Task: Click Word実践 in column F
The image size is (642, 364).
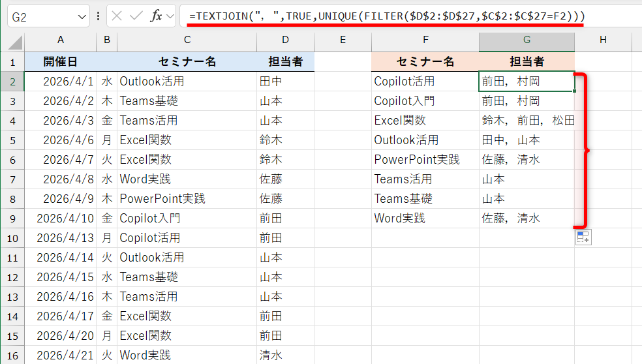Action: coord(425,219)
